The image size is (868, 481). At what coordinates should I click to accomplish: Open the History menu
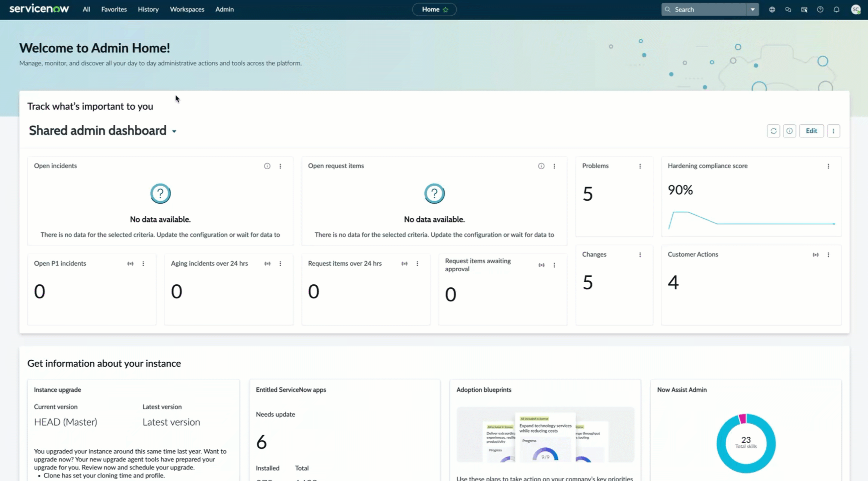tap(148, 10)
